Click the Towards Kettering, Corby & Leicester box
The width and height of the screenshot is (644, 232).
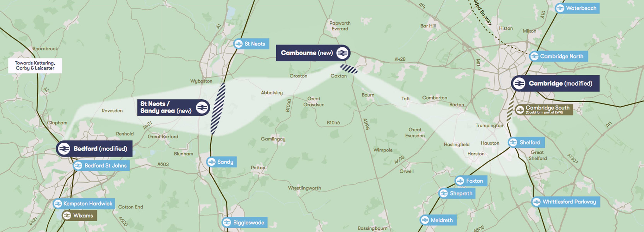click(35, 66)
